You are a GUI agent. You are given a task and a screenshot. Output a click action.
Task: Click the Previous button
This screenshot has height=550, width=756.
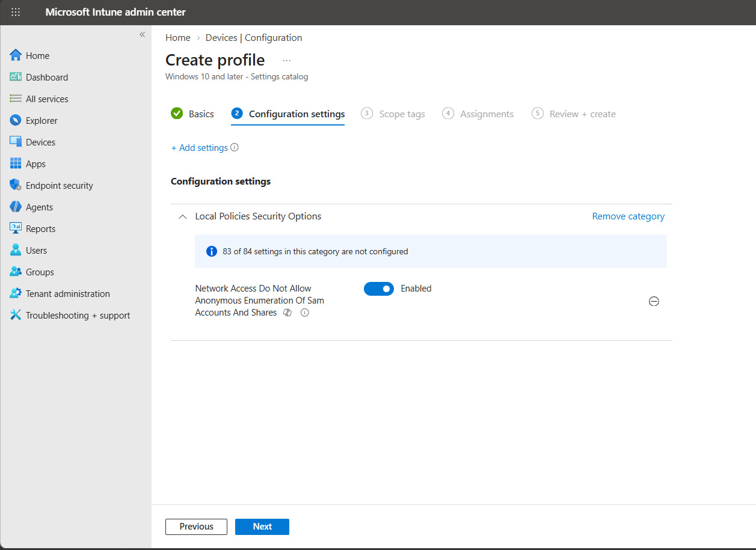[x=196, y=527]
